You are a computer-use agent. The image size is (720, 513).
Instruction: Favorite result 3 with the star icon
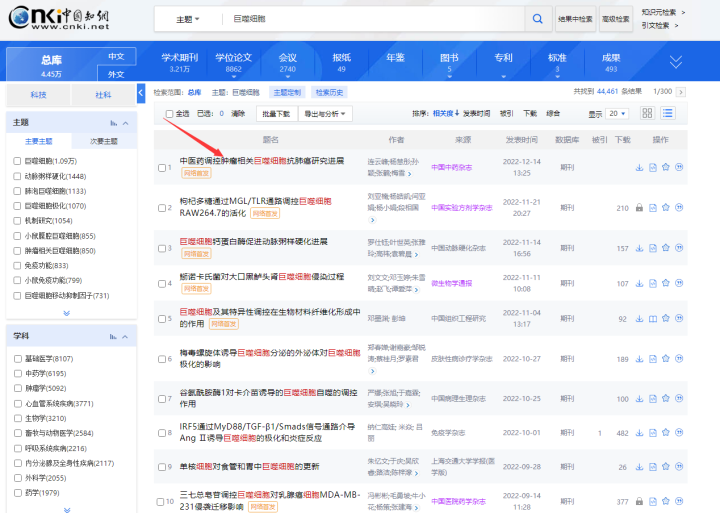point(666,248)
